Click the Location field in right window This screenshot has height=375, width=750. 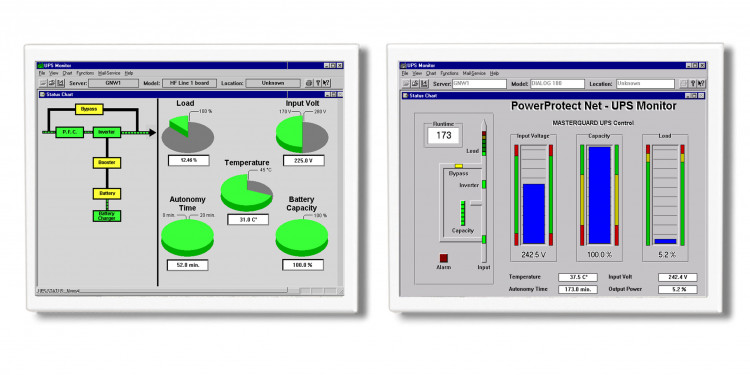tap(645, 84)
